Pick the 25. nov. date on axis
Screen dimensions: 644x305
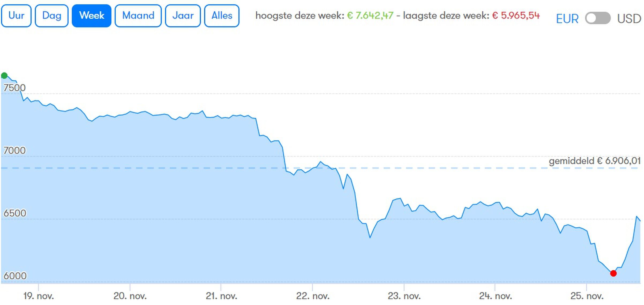587,296
